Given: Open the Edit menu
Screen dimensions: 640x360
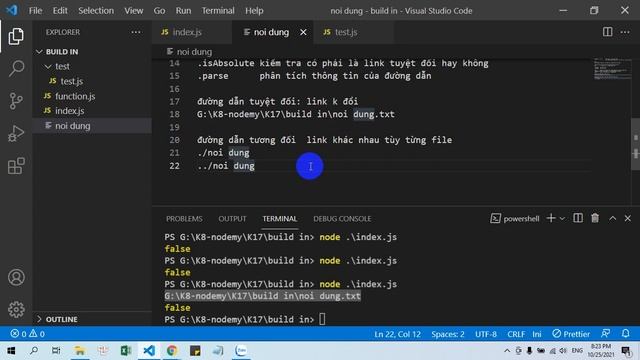Looking at the screenshot, I should pos(60,11).
